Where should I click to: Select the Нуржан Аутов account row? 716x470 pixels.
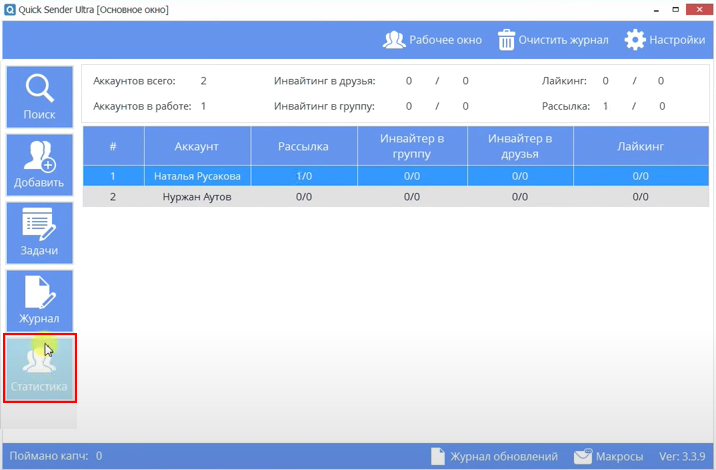pos(197,197)
